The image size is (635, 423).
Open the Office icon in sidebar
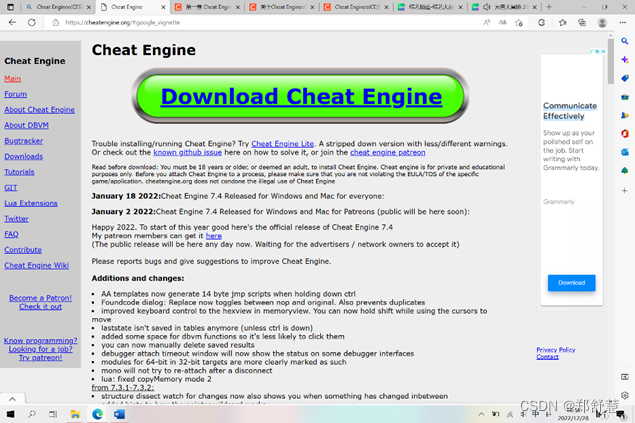tap(624, 133)
